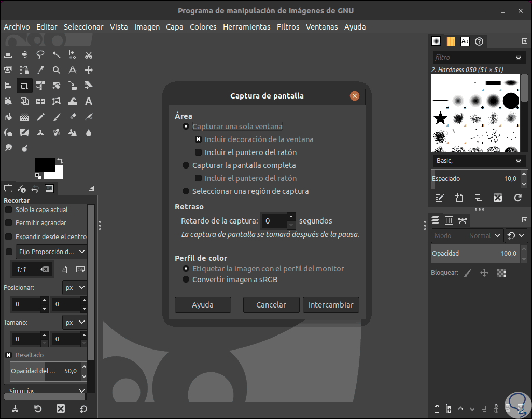Select the Blur/Sharpen drop tool
Screen dimensions: 532x419
point(89,133)
